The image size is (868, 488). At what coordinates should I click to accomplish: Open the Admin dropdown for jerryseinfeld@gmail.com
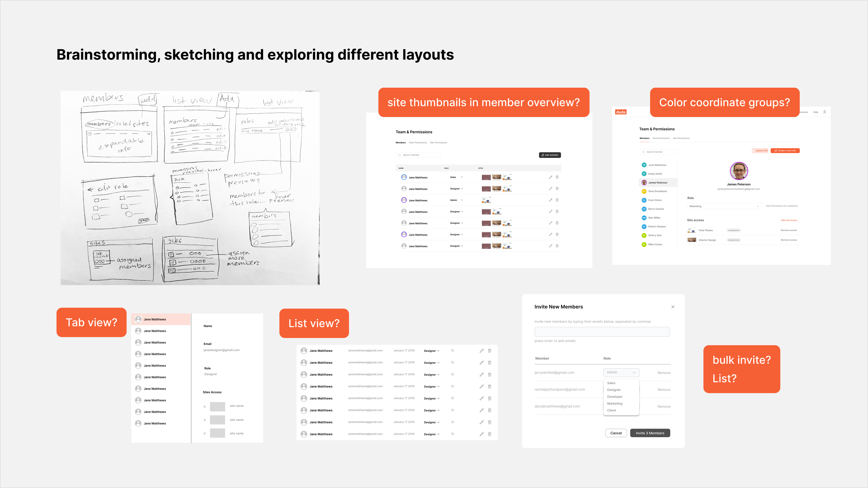point(621,373)
